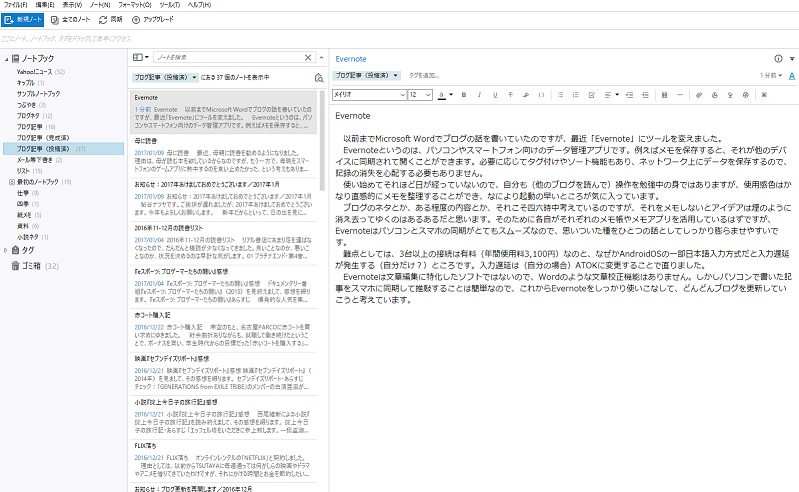Expand the 最初のノートブック stack
The image size is (799, 492).
12,182
